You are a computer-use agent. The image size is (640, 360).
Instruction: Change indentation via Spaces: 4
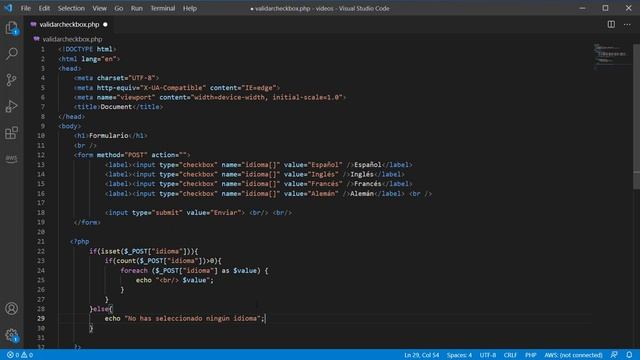point(459,355)
